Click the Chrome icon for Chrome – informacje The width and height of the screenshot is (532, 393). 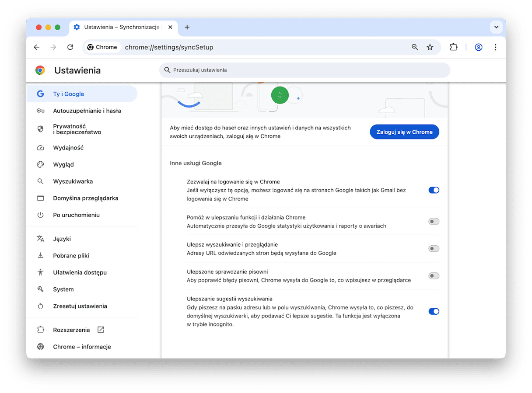40,347
